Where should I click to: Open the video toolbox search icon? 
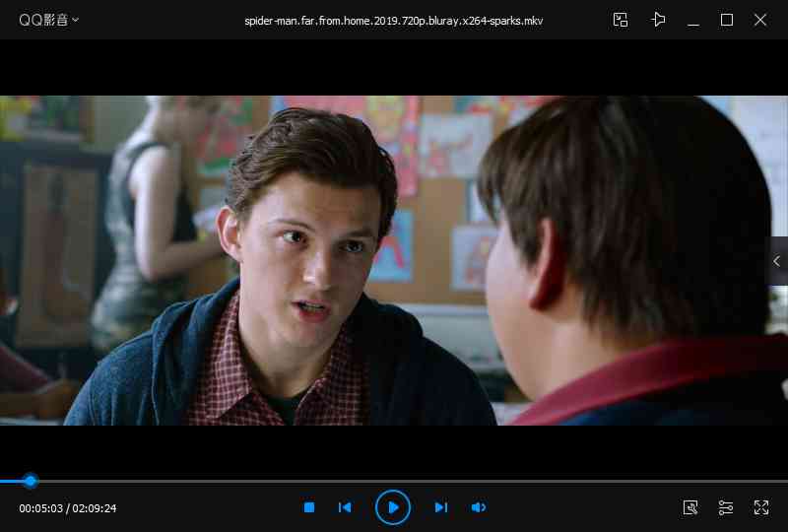pos(690,507)
